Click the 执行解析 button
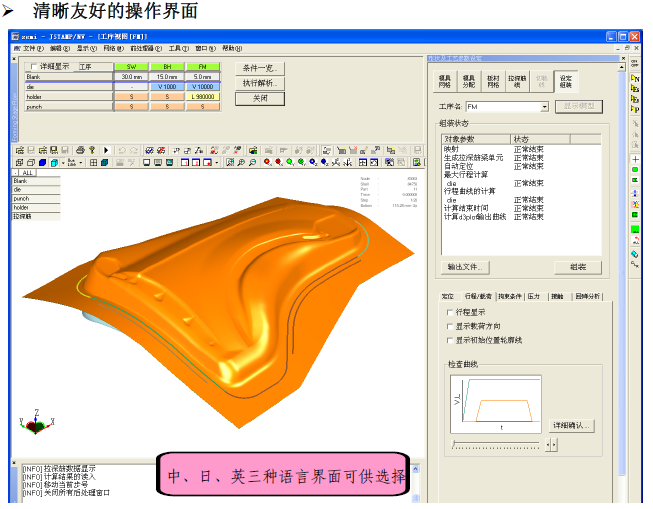 pos(260,83)
